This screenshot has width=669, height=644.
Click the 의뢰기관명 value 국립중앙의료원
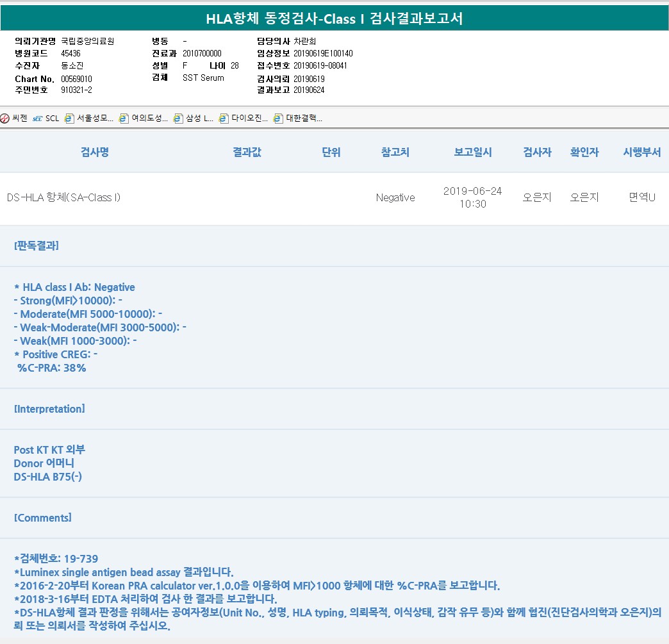coord(87,41)
